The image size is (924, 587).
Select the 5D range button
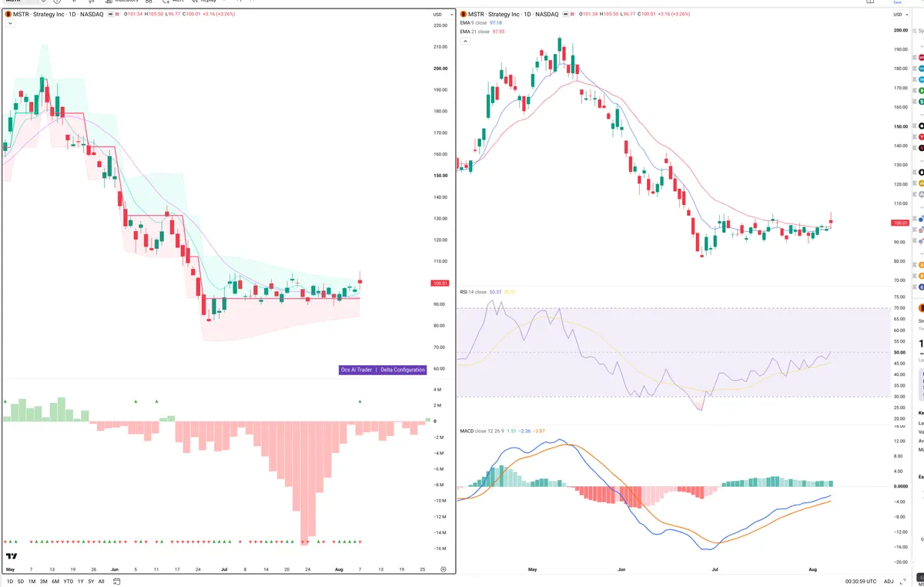[x=21, y=581]
